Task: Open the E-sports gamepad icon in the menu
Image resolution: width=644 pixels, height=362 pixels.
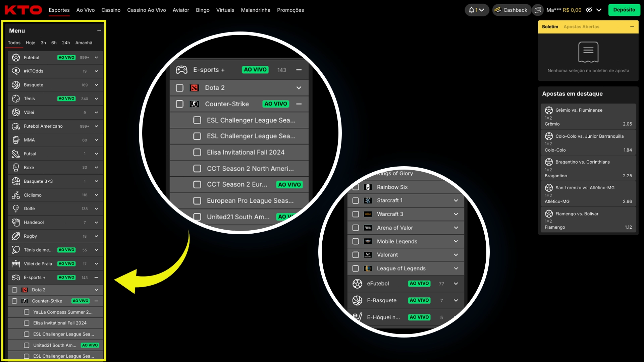Action: click(16, 278)
